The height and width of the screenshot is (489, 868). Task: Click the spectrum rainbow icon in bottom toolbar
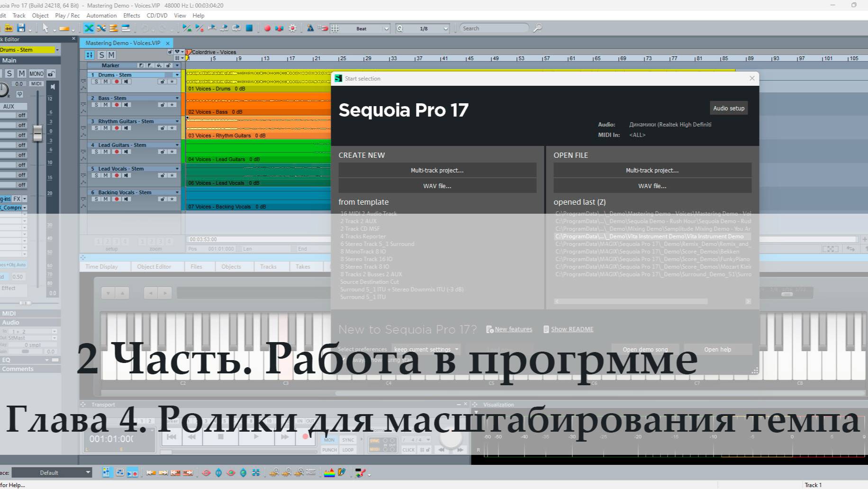click(x=329, y=472)
